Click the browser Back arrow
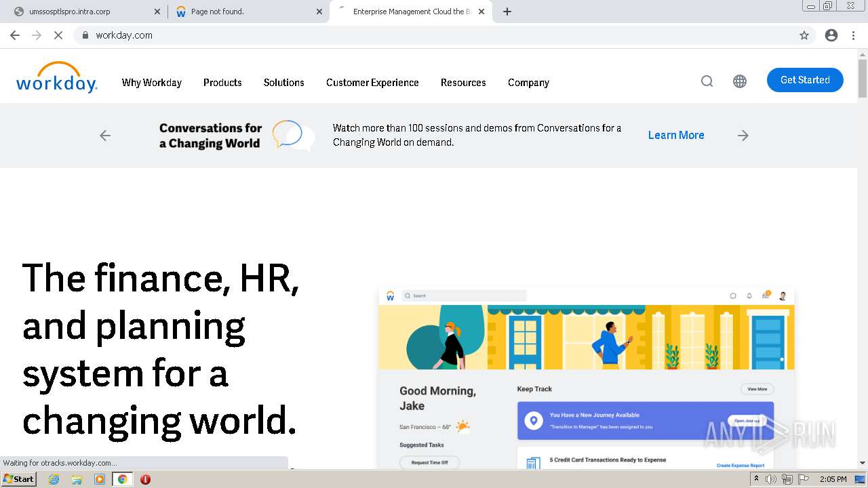868x488 pixels. (15, 35)
